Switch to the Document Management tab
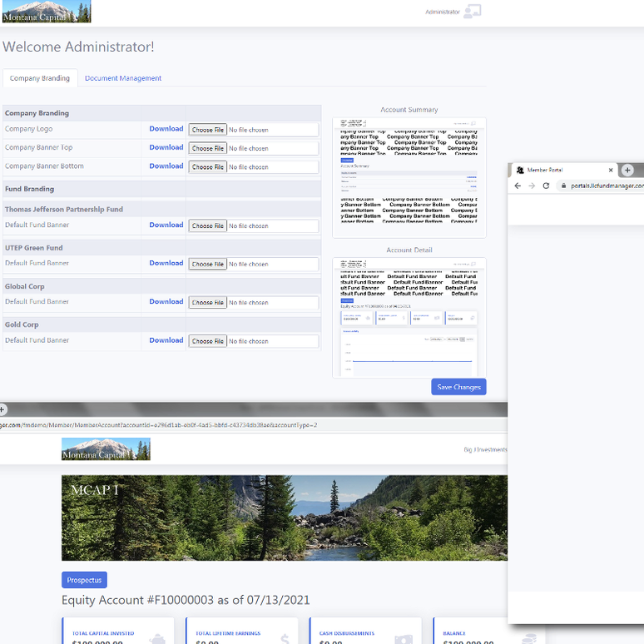Viewport: 644px width, 644px height. [x=123, y=78]
